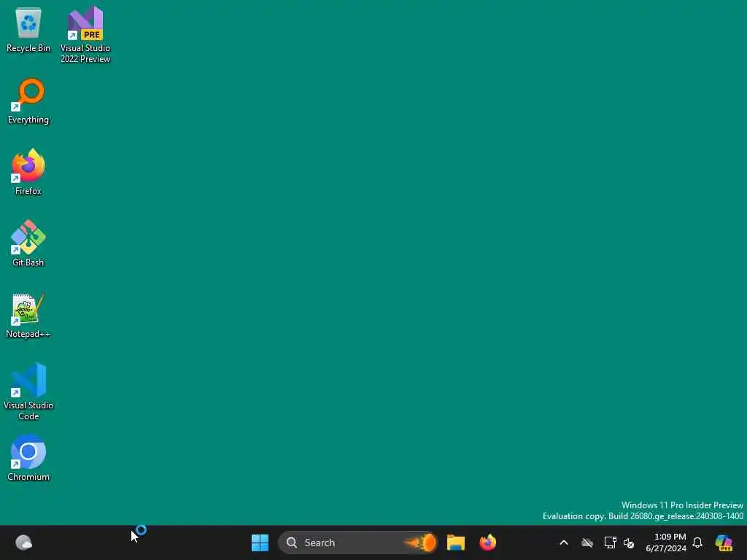Image resolution: width=747 pixels, height=560 pixels.
Task: Click the OneDrive cloud tray icon
Action: [587, 542]
